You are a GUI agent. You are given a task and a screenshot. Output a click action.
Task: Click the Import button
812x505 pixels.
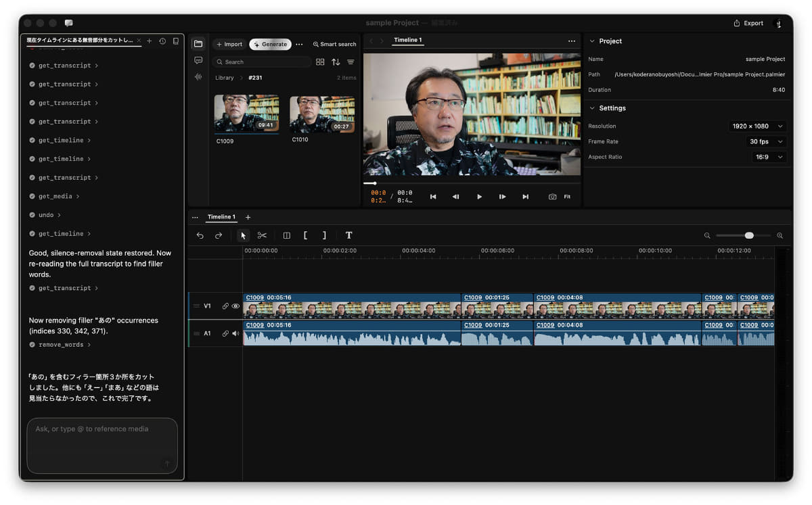pyautogui.click(x=229, y=44)
